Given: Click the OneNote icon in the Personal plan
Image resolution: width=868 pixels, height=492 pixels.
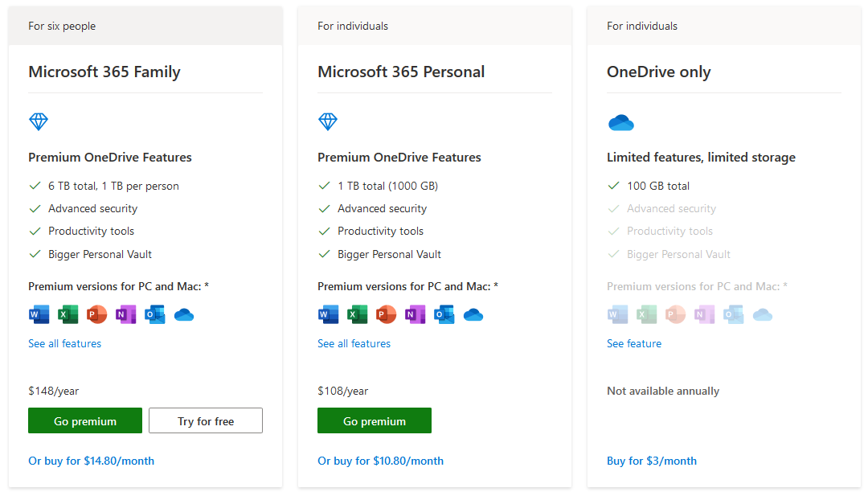Looking at the screenshot, I should (x=415, y=314).
